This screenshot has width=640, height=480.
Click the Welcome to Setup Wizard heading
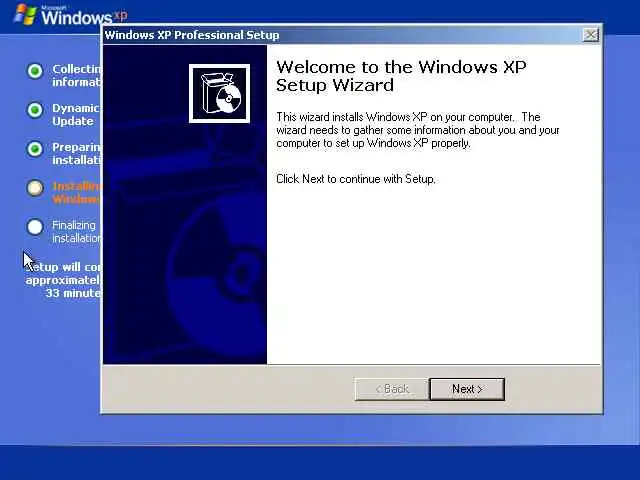point(401,76)
